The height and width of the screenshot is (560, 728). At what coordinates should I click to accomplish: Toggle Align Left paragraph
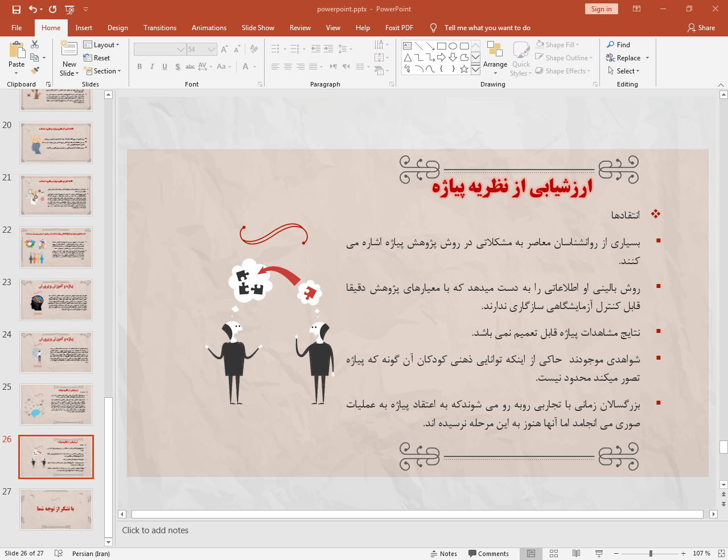275,67
